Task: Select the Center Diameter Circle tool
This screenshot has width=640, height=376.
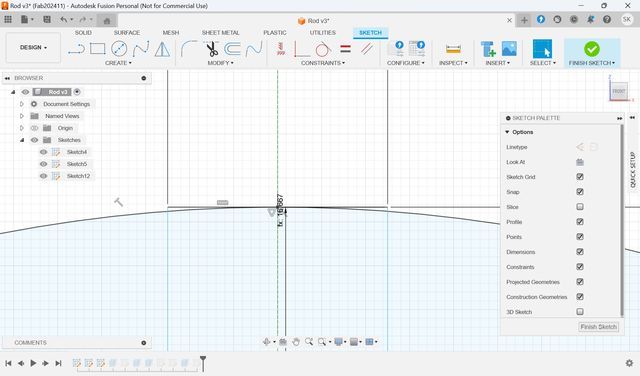Action: tap(119, 49)
